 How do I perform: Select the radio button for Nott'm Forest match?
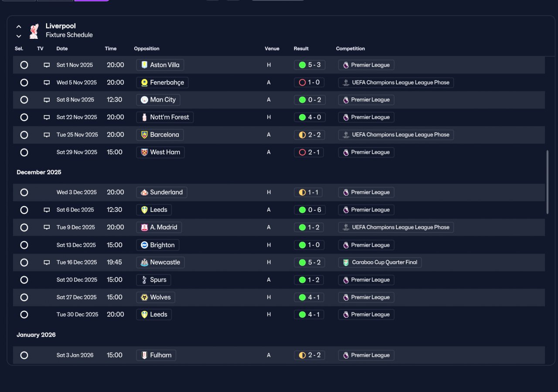[x=24, y=117]
